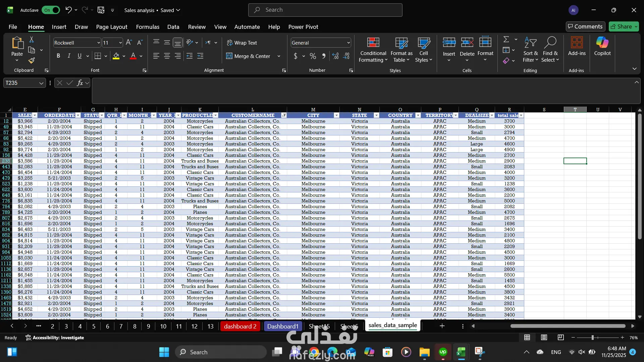The width and height of the screenshot is (644, 362).
Task: Toggle Bold formatting
Action: pyautogui.click(x=58, y=56)
